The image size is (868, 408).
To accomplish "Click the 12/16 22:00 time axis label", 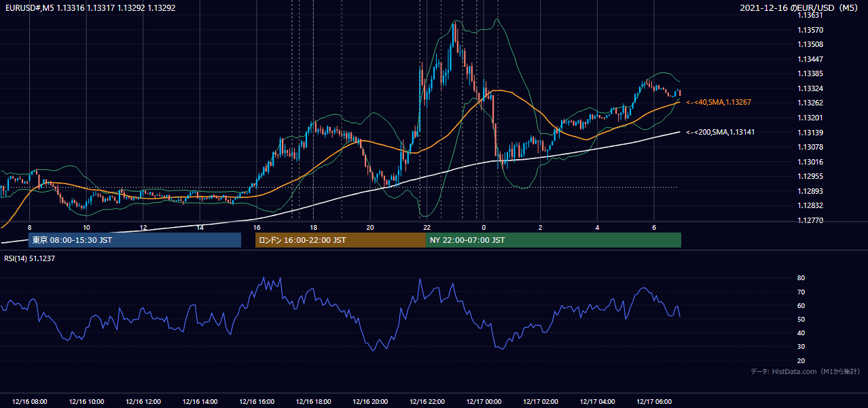I will point(427,402).
